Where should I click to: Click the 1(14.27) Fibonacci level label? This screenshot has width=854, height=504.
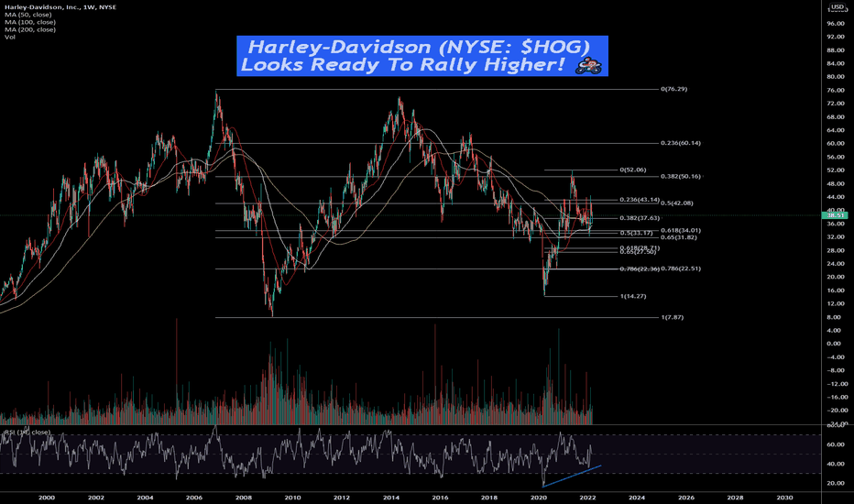pyautogui.click(x=633, y=296)
